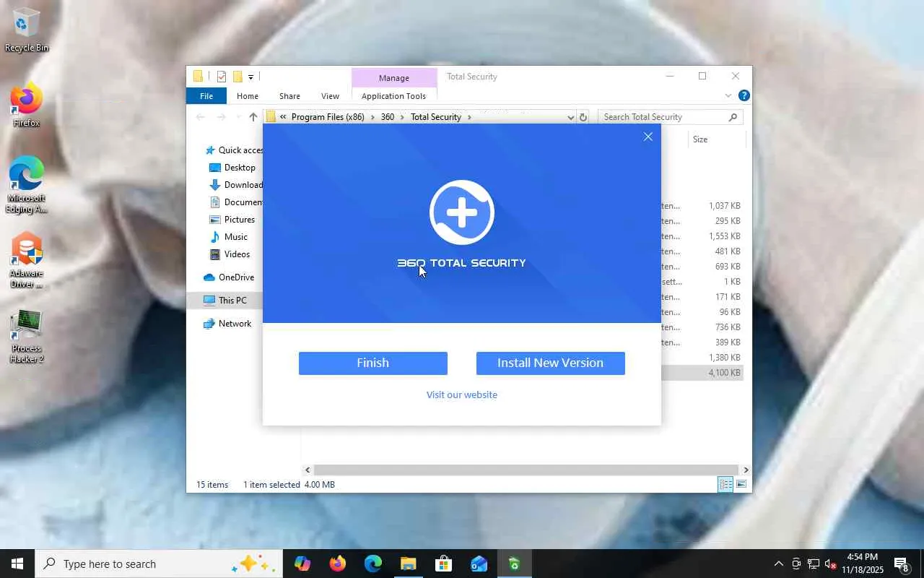Open Copilot from the taskbar
924x578 pixels.
[x=302, y=564]
